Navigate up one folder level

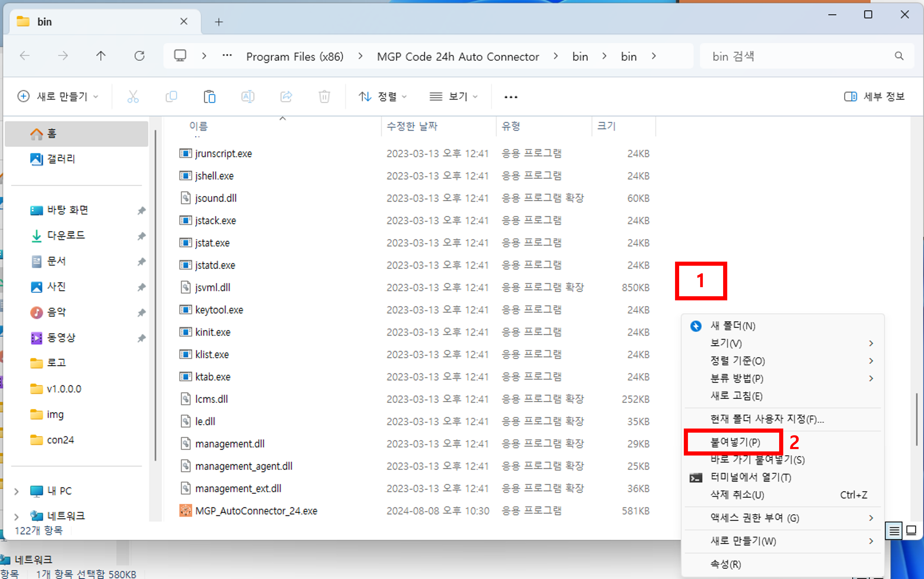[101, 56]
